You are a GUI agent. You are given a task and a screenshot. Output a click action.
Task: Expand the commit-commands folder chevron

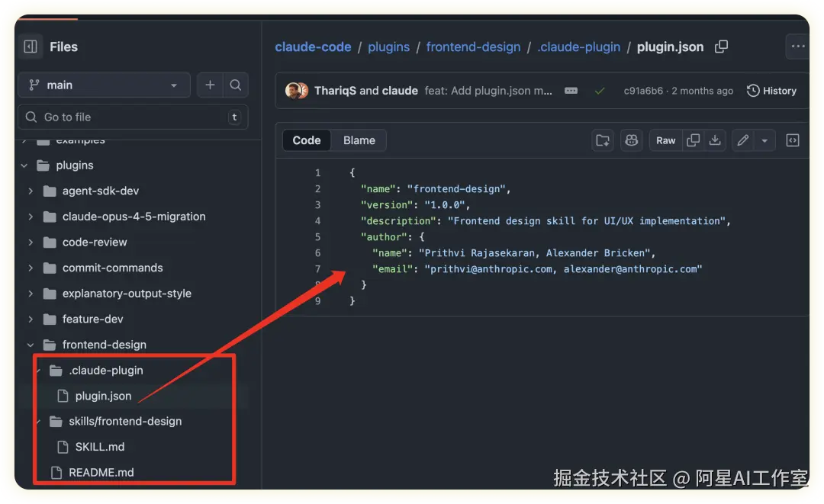pyautogui.click(x=31, y=268)
